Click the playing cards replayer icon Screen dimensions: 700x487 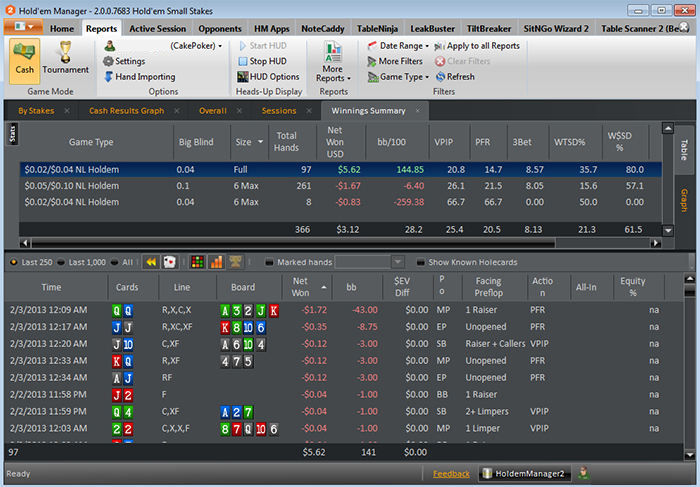(x=169, y=262)
